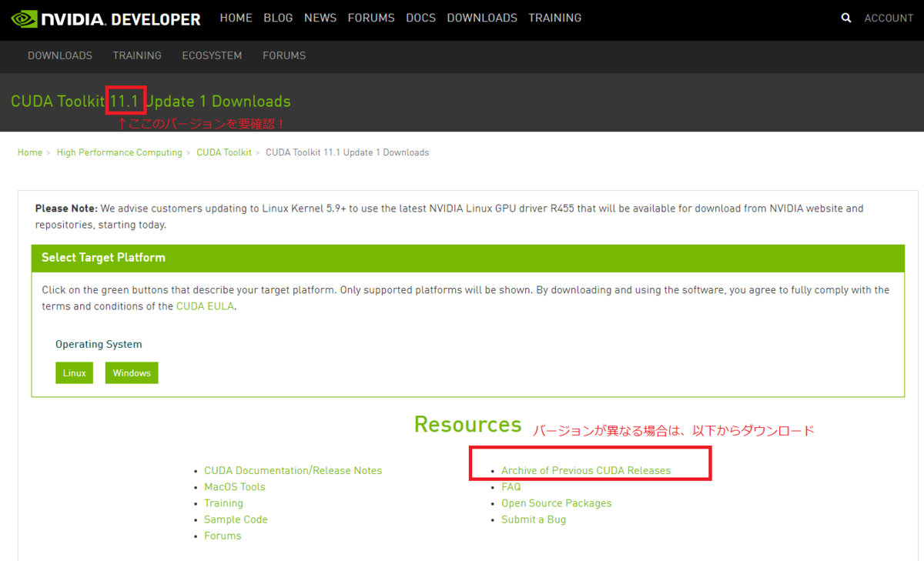Click the ACCOUNT link

(x=889, y=18)
